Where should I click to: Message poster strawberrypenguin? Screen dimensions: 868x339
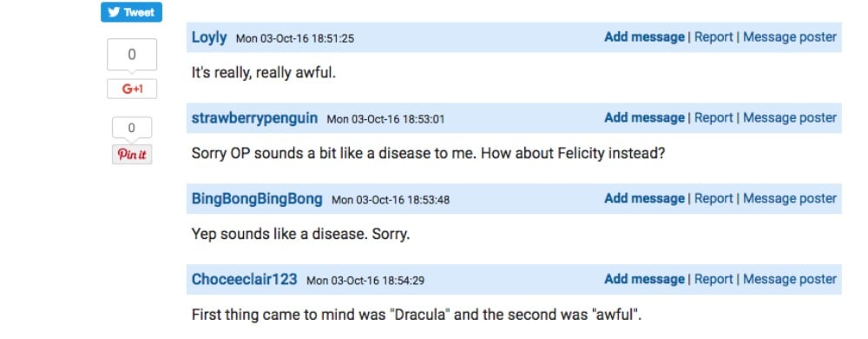tap(789, 118)
